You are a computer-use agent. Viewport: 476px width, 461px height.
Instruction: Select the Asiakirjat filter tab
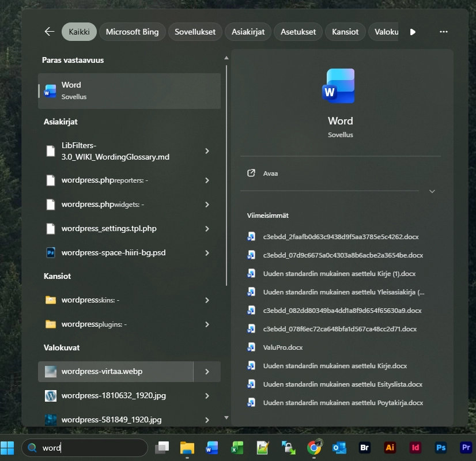248,32
